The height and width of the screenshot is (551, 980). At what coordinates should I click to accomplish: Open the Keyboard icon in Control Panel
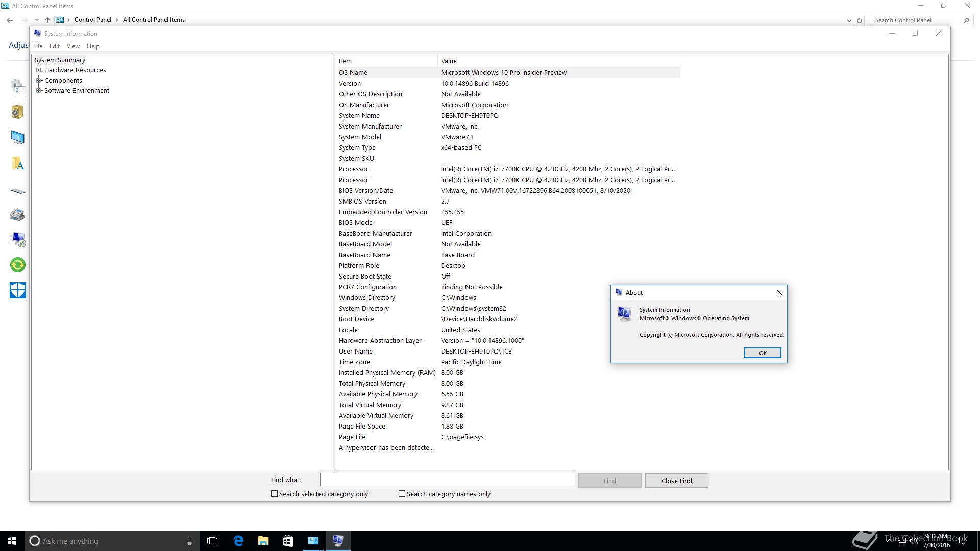(18, 191)
